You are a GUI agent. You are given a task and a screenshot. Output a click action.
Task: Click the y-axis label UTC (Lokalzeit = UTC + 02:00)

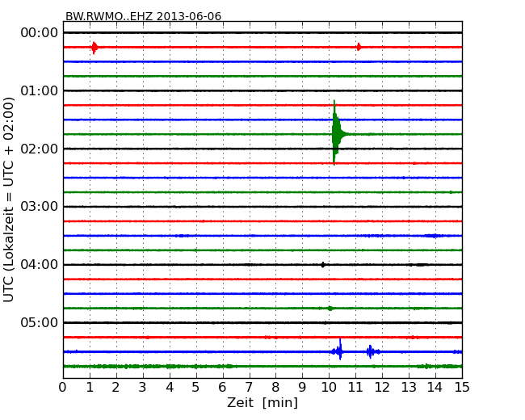(x=8, y=199)
